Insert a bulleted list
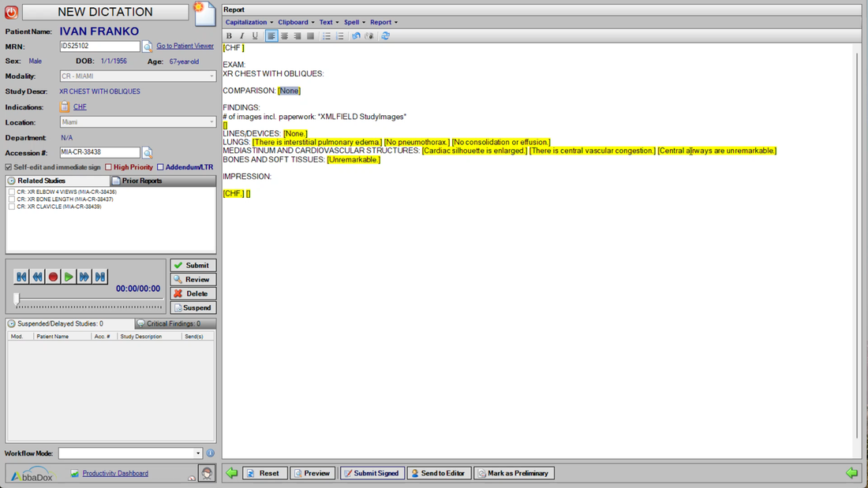 327,36
